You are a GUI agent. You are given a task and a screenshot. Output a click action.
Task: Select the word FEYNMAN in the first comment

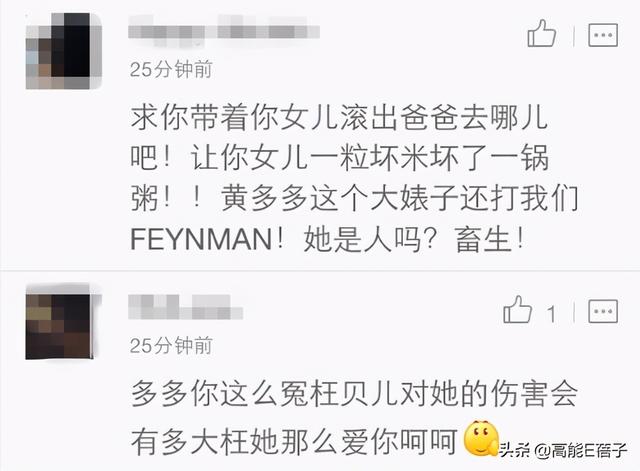pos(201,240)
